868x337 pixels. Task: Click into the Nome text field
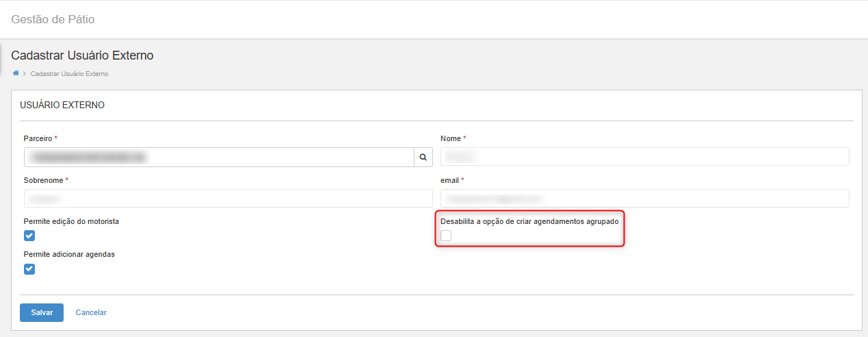coord(644,157)
